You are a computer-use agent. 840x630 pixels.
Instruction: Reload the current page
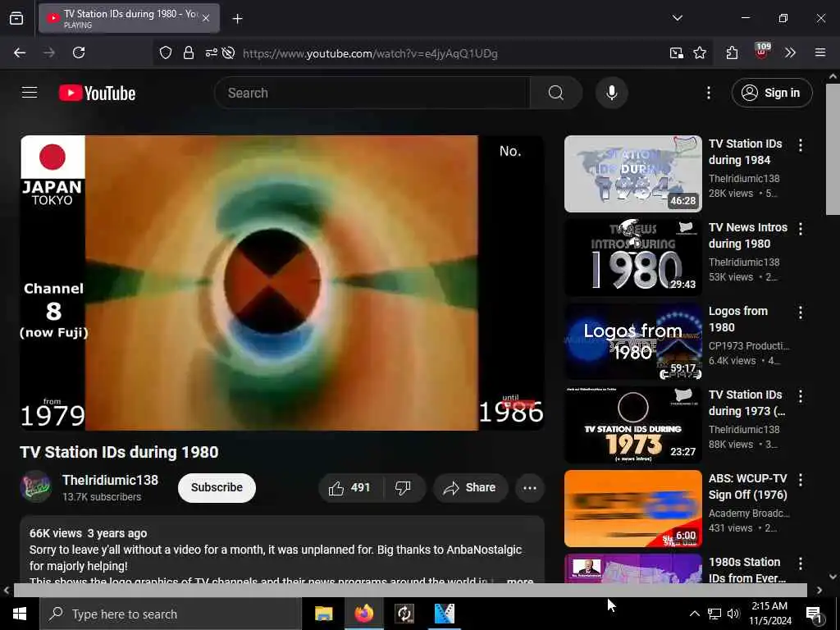click(x=79, y=52)
